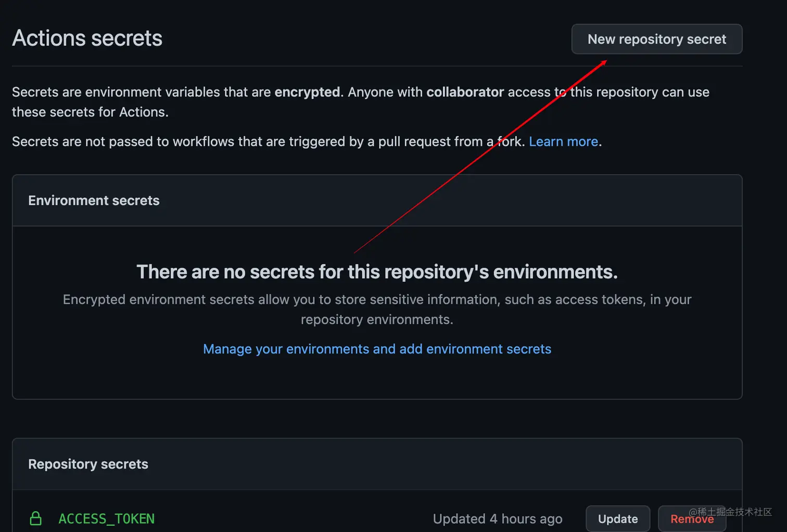Select the ACCESS_TOKEN secret name
Image resolution: width=787 pixels, height=532 pixels.
[106, 518]
